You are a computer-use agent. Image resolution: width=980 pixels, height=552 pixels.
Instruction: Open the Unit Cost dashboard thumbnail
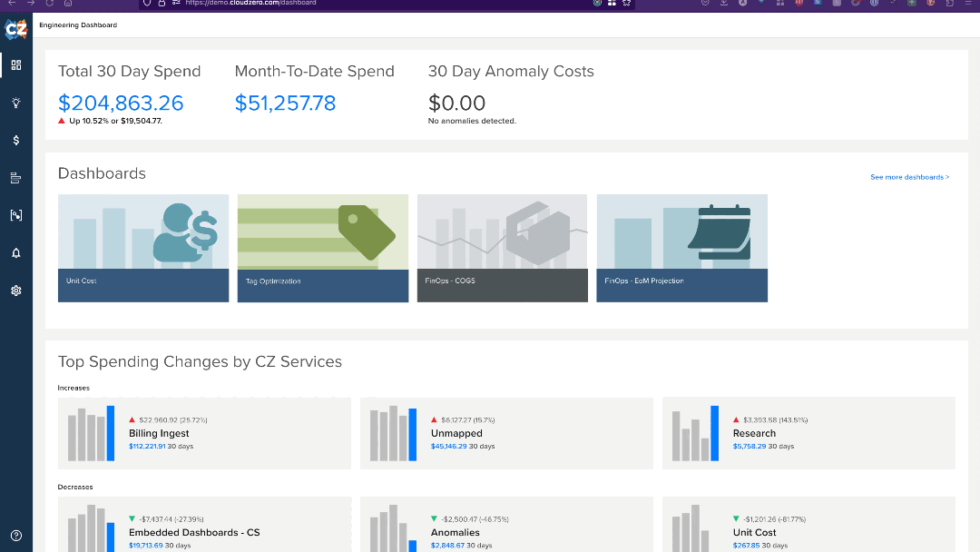click(143, 248)
